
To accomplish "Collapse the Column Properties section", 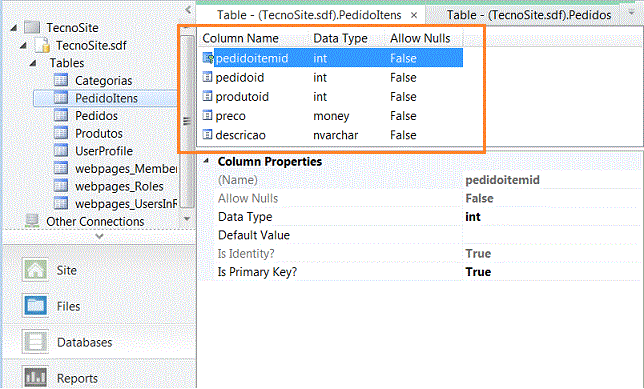I will coord(207,161).
